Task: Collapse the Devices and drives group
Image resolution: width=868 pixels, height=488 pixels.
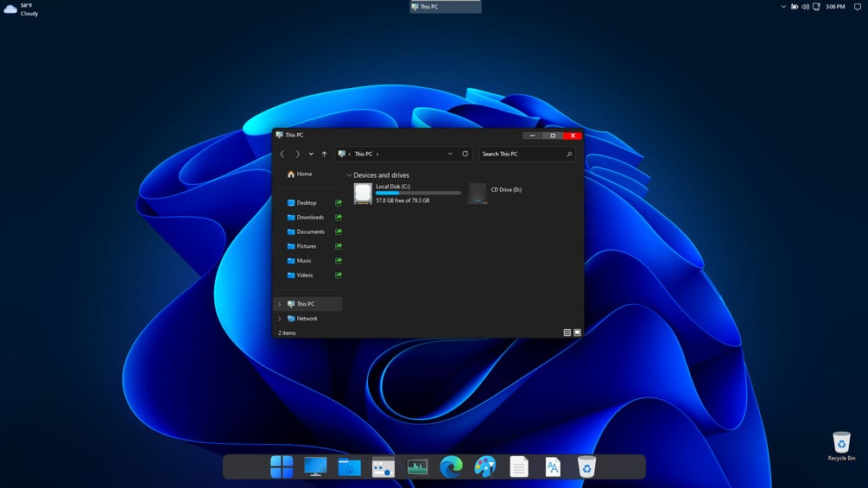Action: 349,175
